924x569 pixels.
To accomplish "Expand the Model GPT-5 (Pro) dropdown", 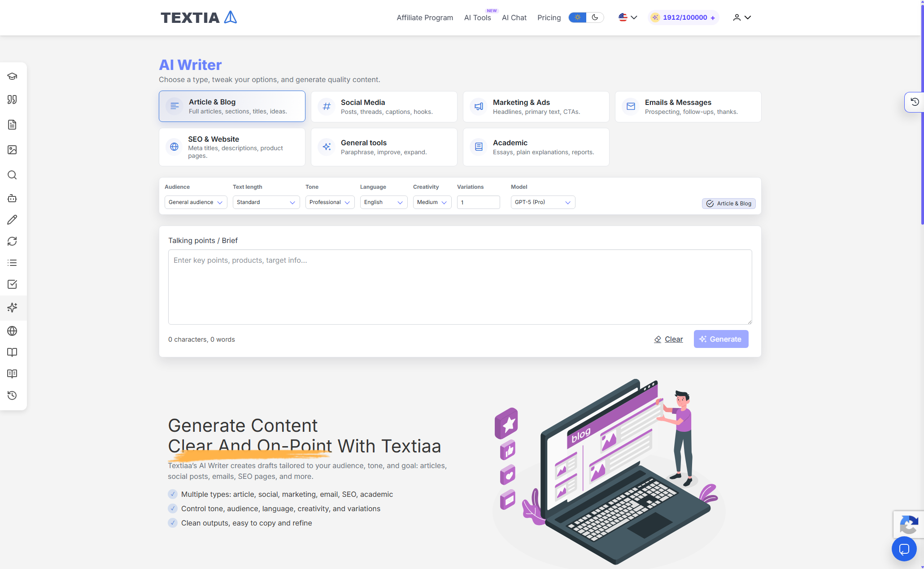I will pos(543,202).
